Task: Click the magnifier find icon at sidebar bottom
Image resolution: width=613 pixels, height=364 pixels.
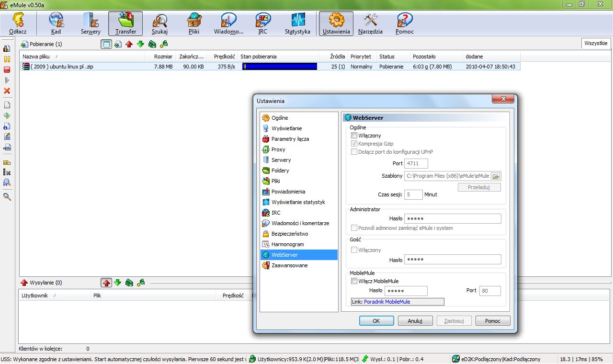Action: tap(7, 196)
